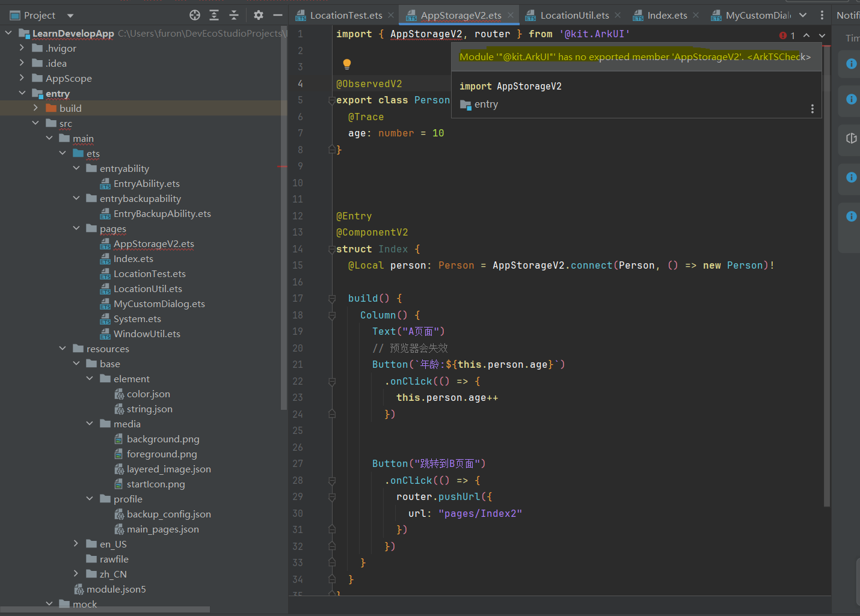Collapse the pages folder

tap(76, 228)
